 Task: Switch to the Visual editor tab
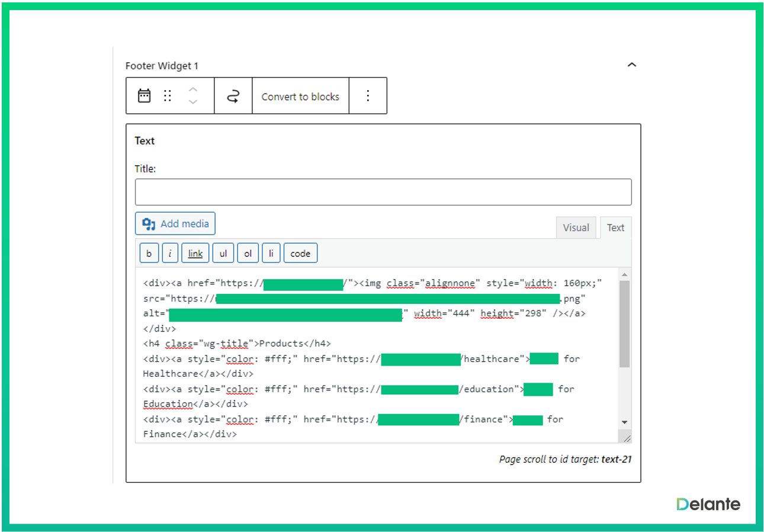pyautogui.click(x=576, y=227)
